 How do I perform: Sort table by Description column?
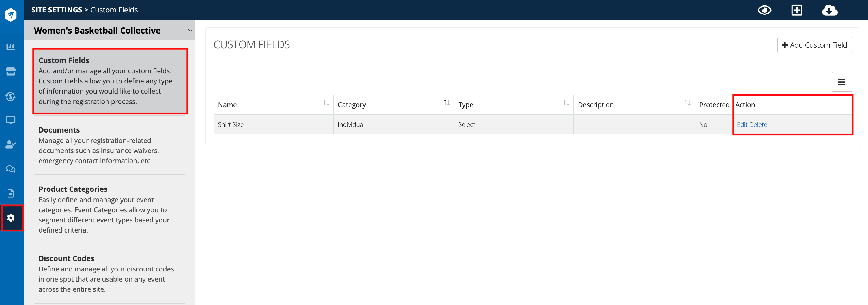pos(687,103)
